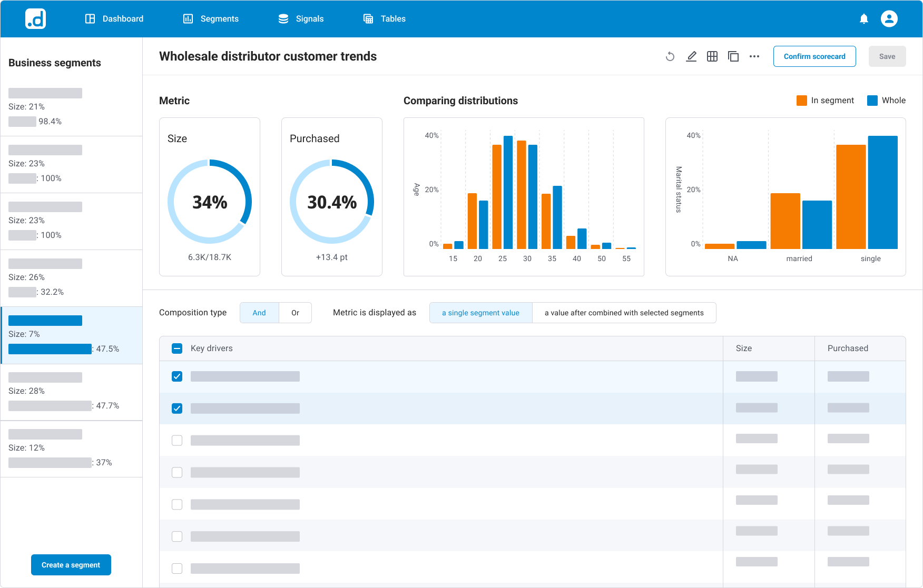
Task: Check the fourth key driver row
Action: coord(177,472)
